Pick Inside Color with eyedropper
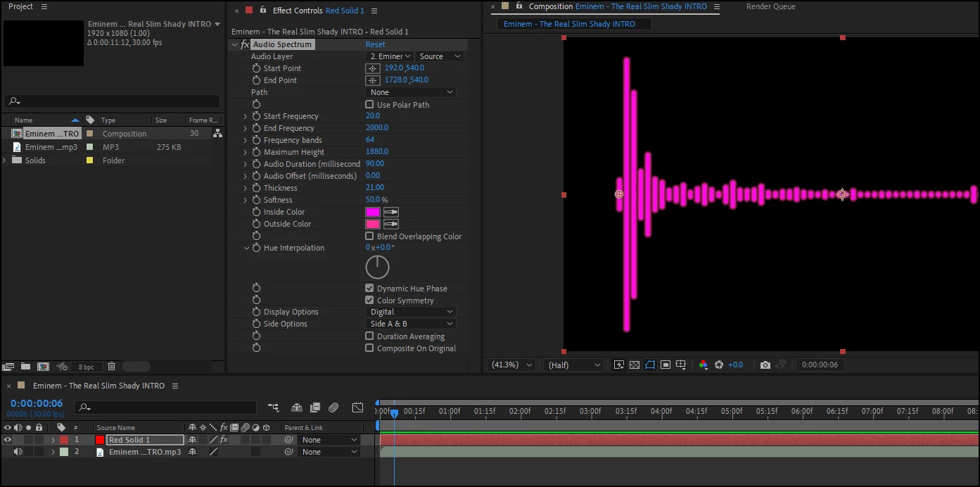 click(x=390, y=212)
